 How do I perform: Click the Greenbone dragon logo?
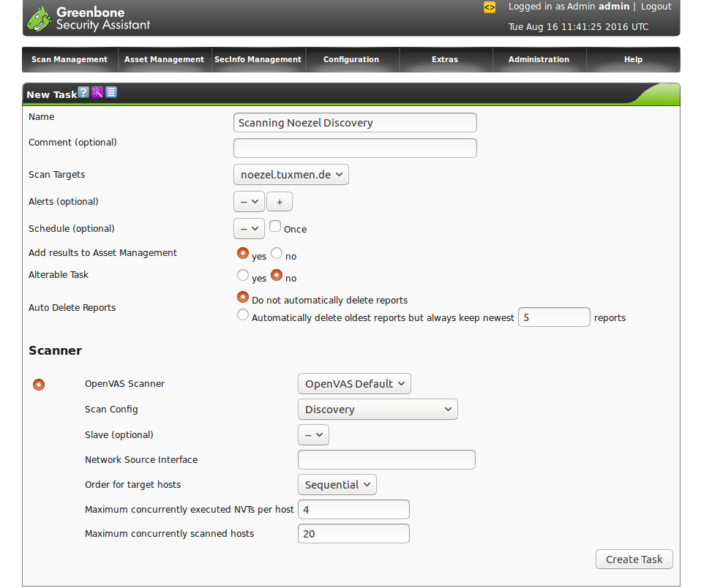(39, 19)
